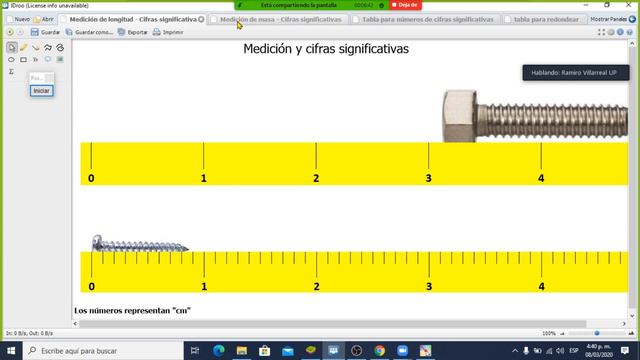Open the Windows Start menu
The width and height of the screenshot is (640, 360).
tap(11, 351)
